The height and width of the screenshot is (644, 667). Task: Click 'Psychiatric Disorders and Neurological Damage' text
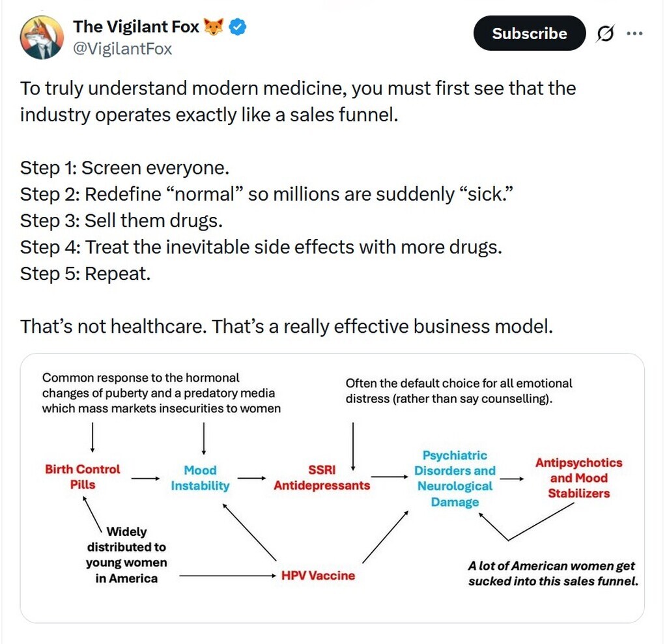455,479
